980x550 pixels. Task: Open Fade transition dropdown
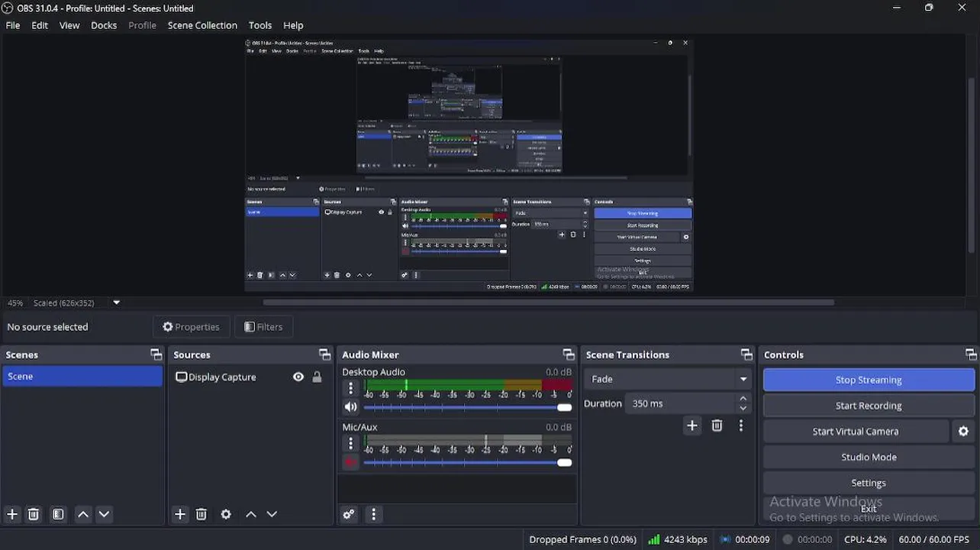coord(668,379)
